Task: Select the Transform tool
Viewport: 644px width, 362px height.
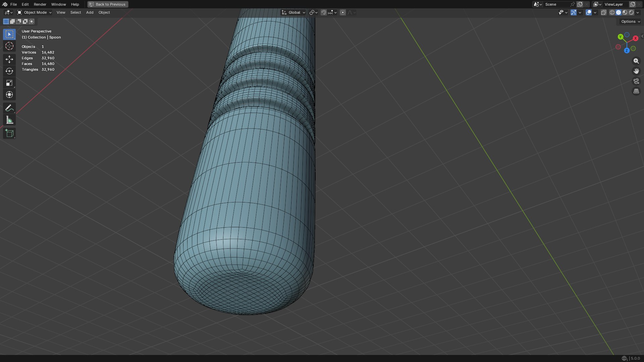Action: 9,95
